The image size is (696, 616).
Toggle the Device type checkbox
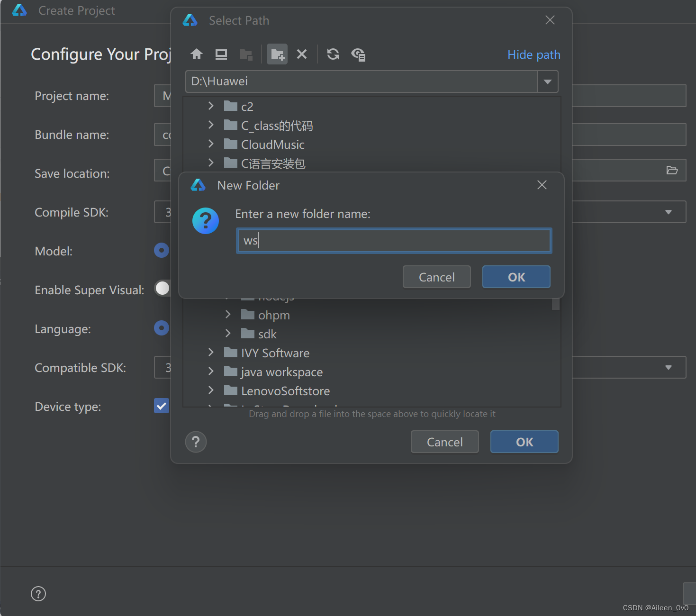(x=162, y=406)
